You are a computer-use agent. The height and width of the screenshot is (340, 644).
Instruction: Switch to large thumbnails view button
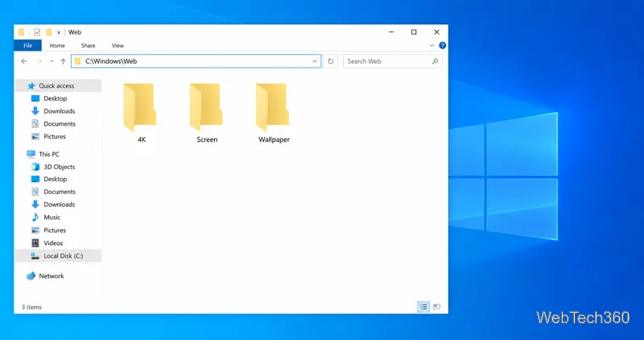click(436, 307)
